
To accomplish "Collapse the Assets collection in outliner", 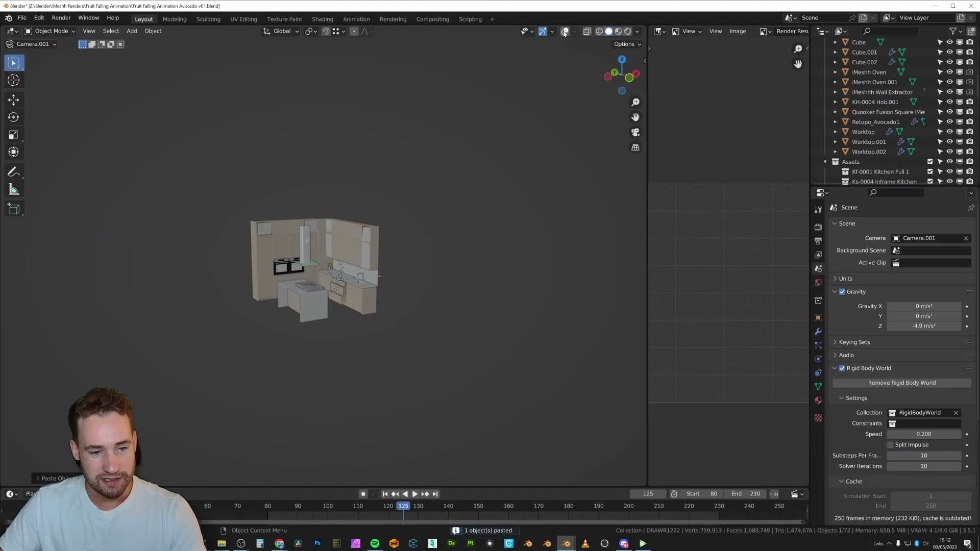I will coord(825,162).
